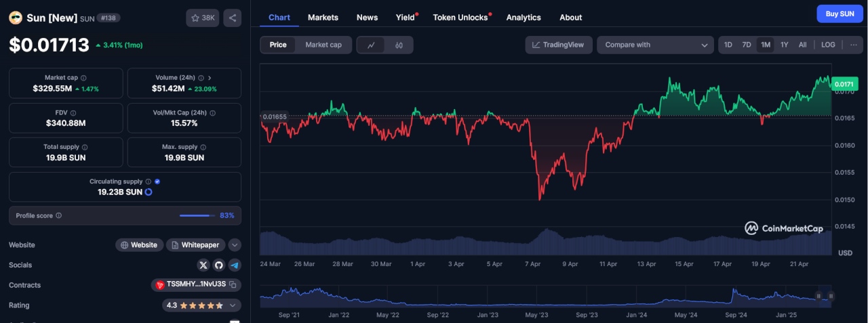Click the 83% profile score value

pos(227,215)
